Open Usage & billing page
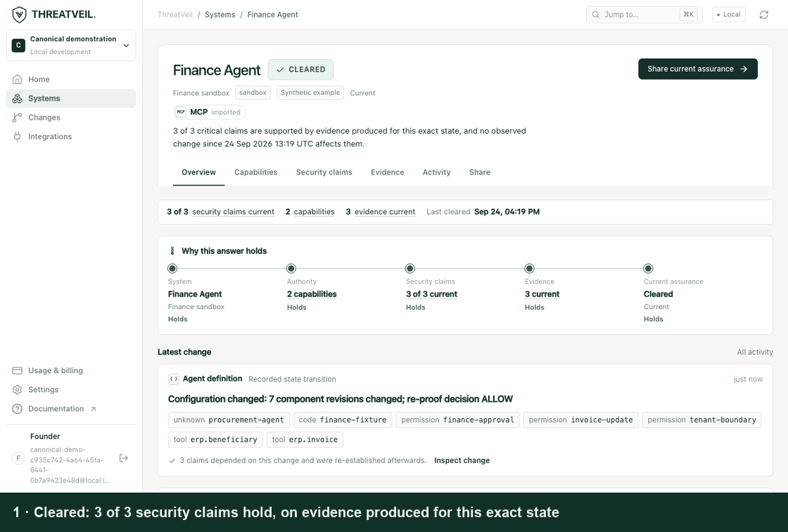 (71, 371)
